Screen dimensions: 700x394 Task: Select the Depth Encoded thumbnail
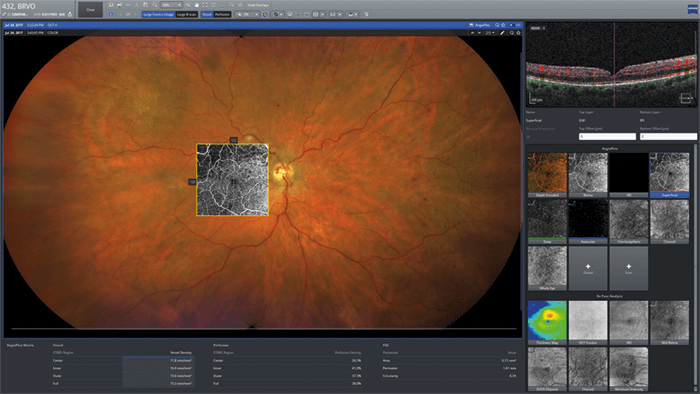coord(547,175)
